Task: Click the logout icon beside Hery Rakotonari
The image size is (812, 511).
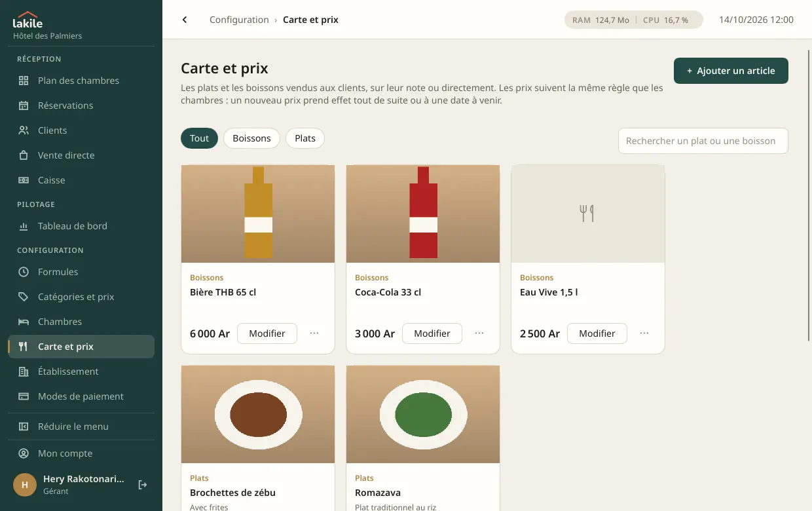Action: [x=143, y=485]
